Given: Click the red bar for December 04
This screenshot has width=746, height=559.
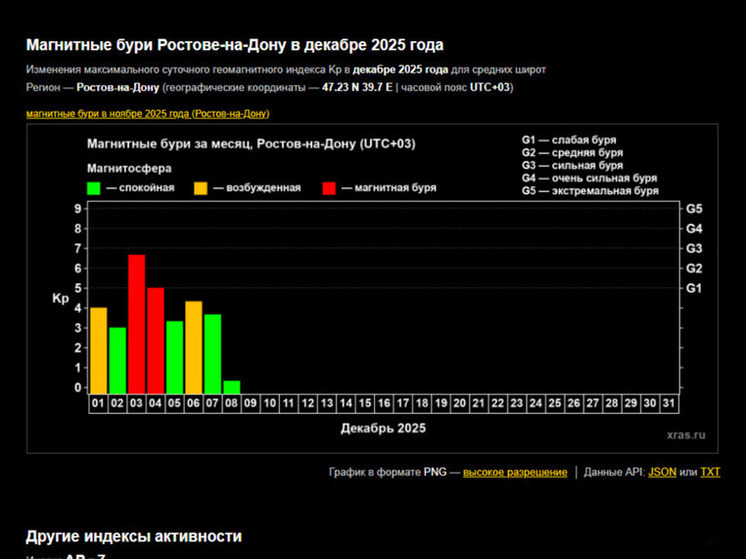Looking at the screenshot, I should point(156,341).
